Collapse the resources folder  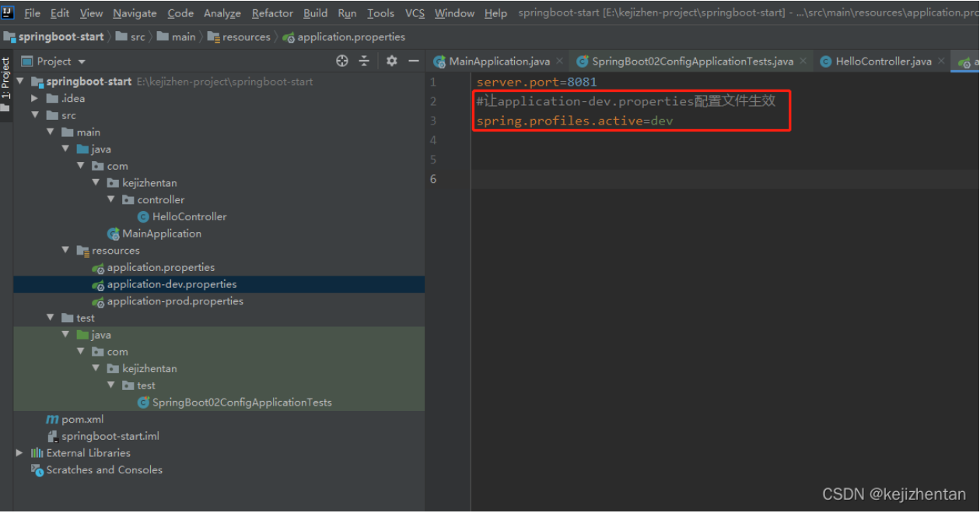(65, 250)
